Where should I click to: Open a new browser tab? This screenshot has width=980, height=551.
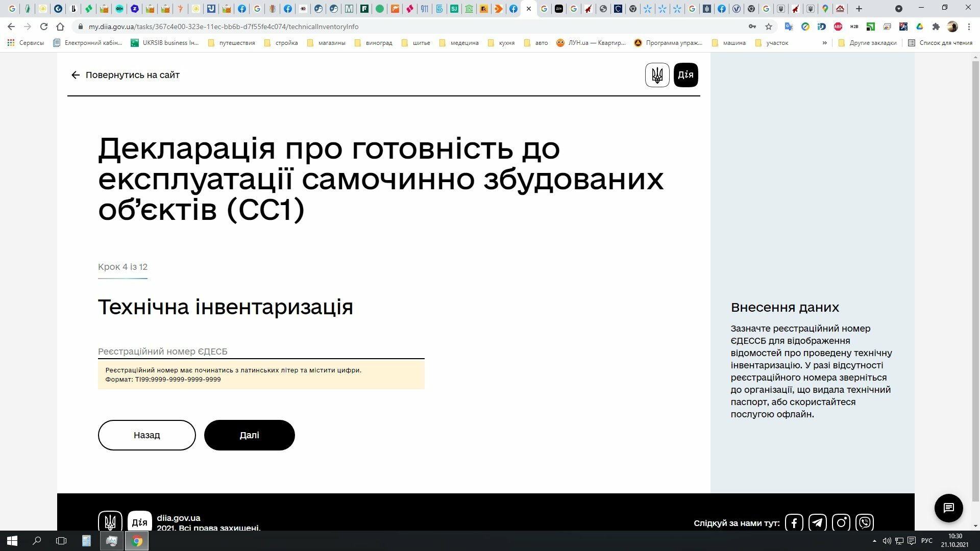(x=859, y=9)
